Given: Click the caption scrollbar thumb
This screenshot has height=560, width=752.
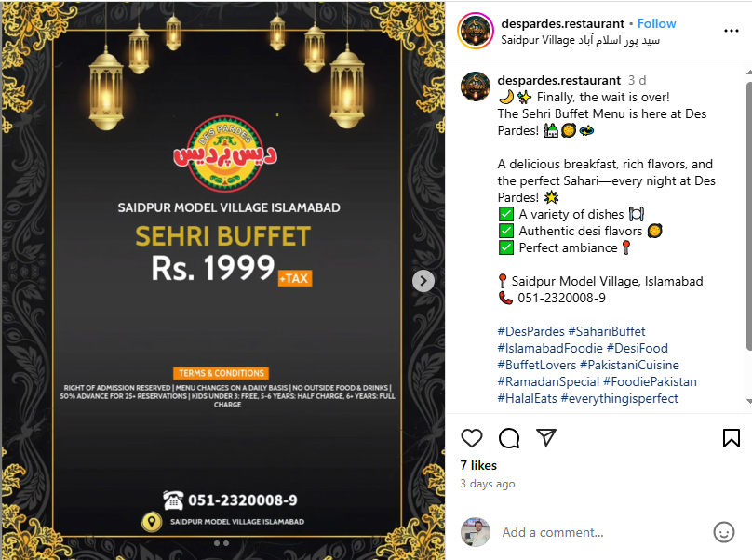Looking at the screenshot, I should pos(749,216).
